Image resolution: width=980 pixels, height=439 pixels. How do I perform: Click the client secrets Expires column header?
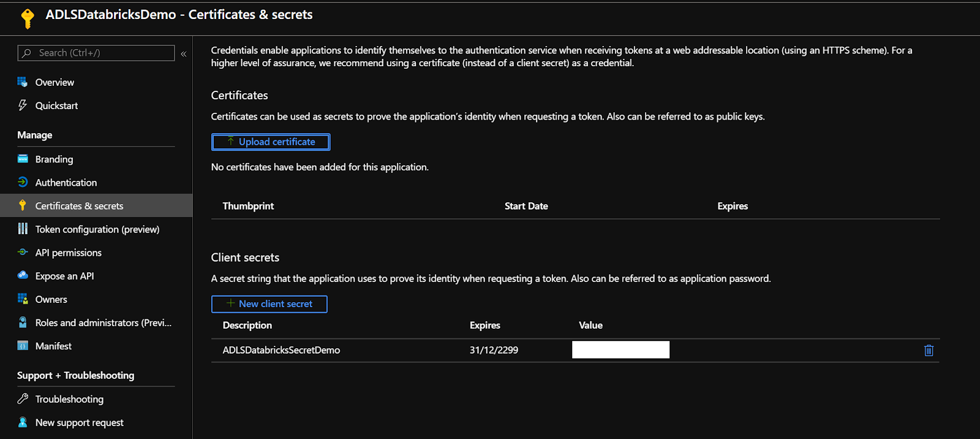pyautogui.click(x=485, y=325)
